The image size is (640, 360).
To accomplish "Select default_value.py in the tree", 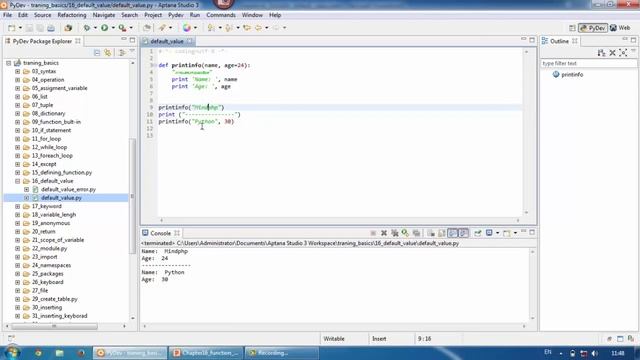I will 61,198.
